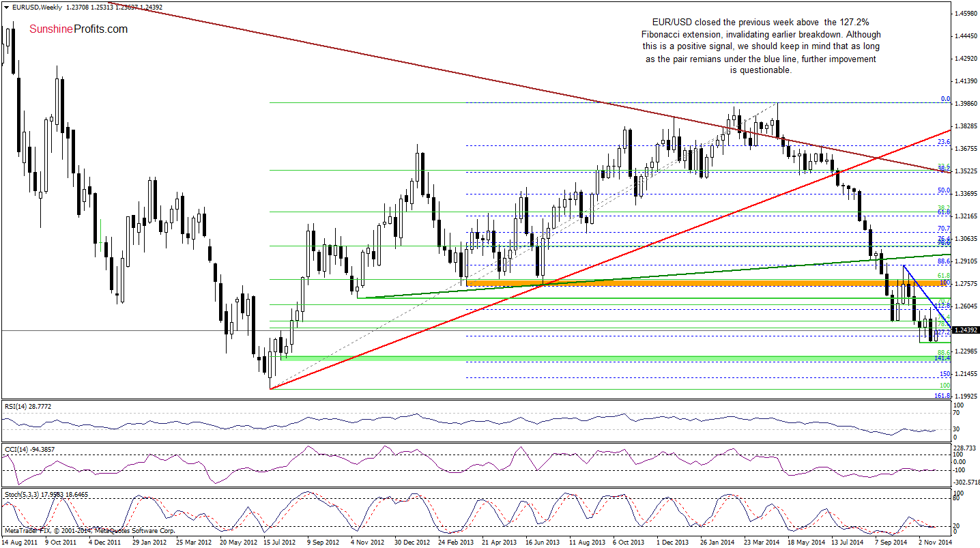Click the 2 Nov 2014 date label
This screenshot has height=548, width=980.
[934, 542]
